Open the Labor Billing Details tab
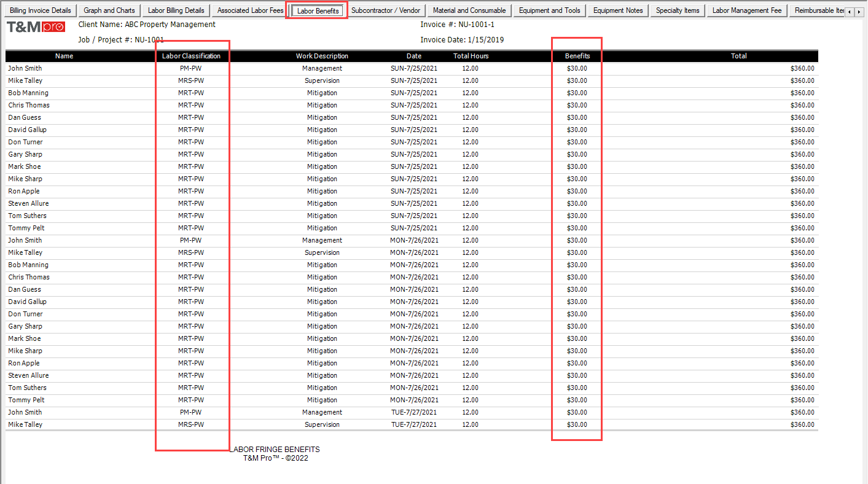This screenshot has height=484, width=868. pyautogui.click(x=176, y=10)
